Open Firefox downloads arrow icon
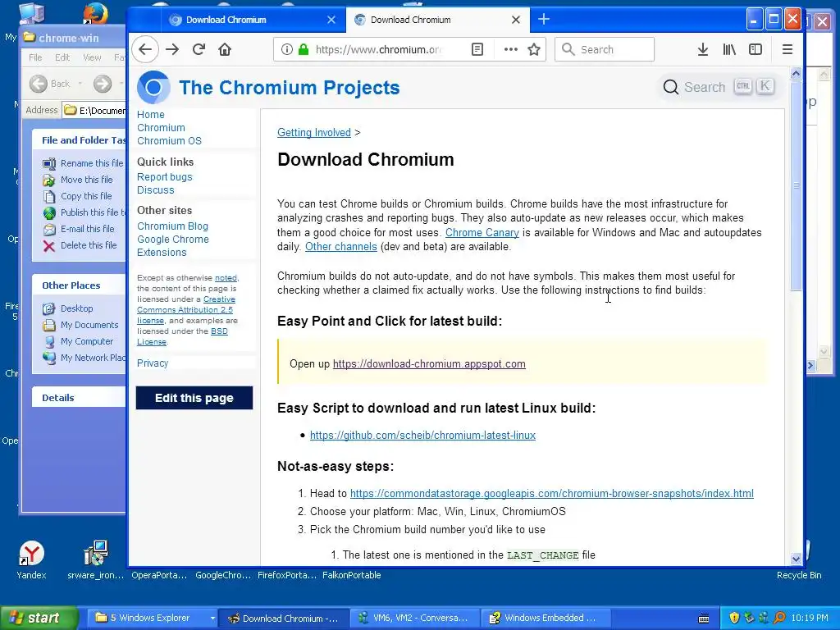The height and width of the screenshot is (630, 840). coord(703,49)
